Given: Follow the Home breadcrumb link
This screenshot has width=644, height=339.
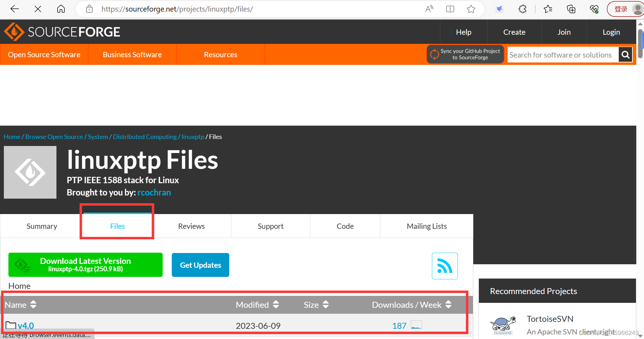Looking at the screenshot, I should [12, 137].
